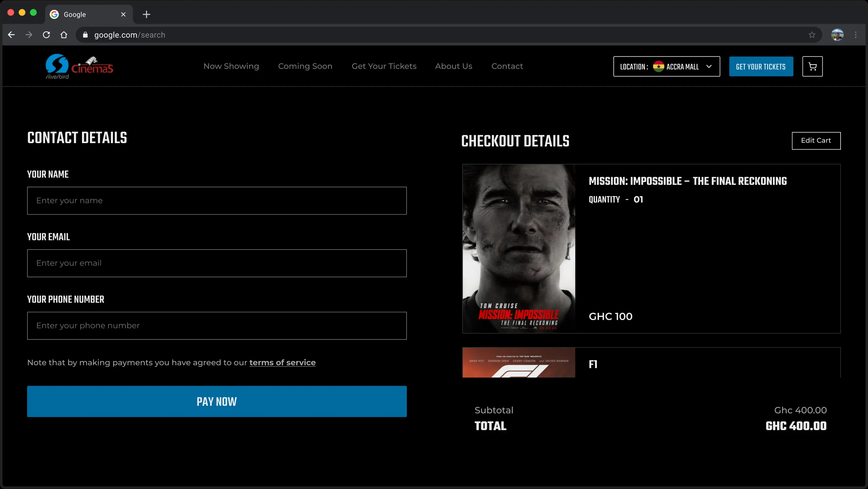Click the Your Phone Number label

click(x=66, y=300)
